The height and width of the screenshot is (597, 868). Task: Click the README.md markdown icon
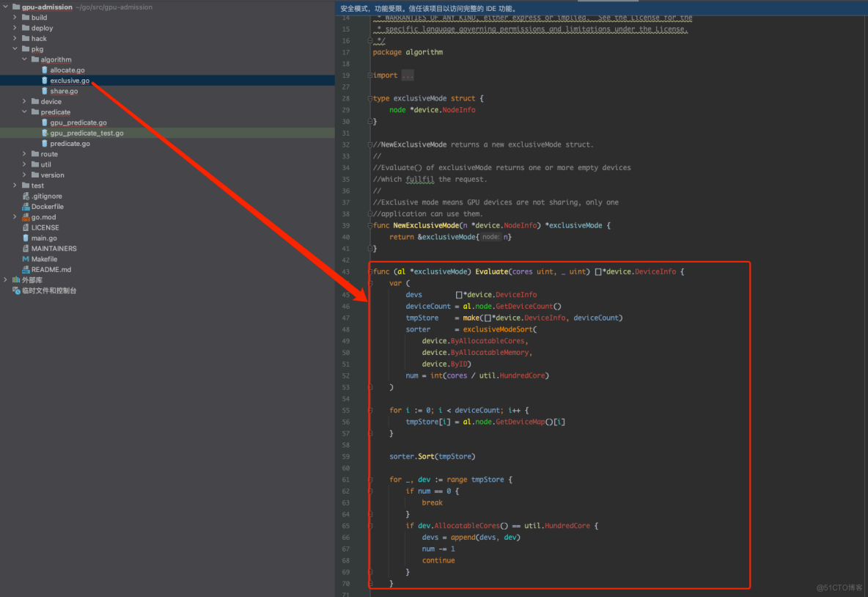pyautogui.click(x=26, y=270)
